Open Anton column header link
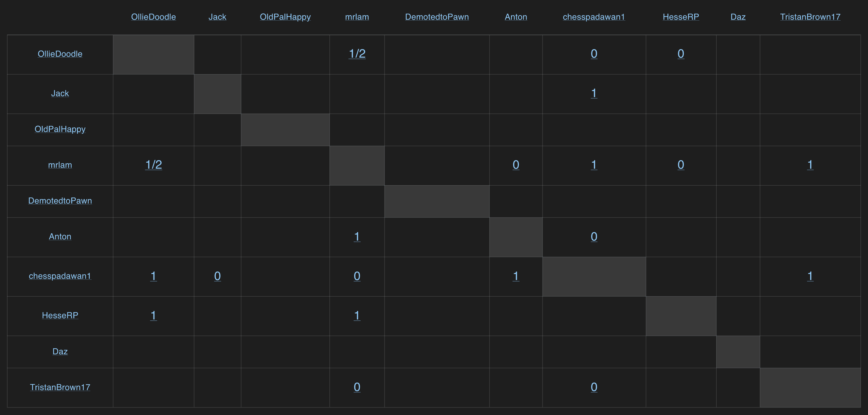Viewport: 868px width, 415px height. [x=516, y=17]
